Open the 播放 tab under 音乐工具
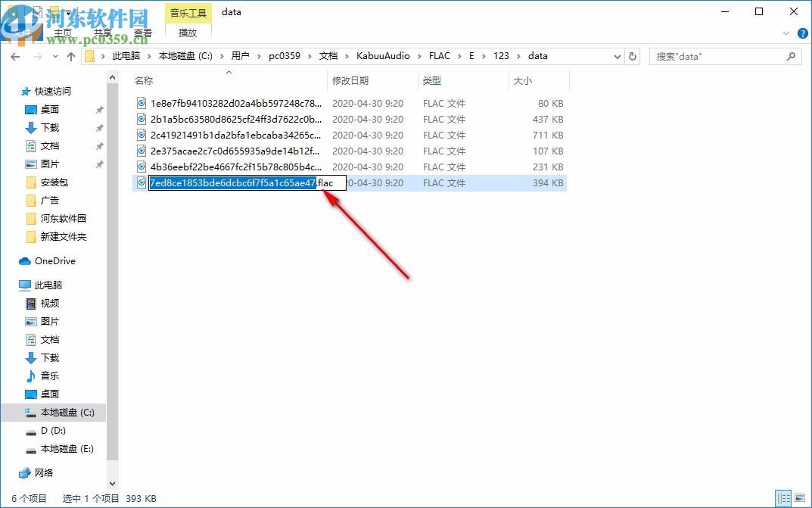This screenshot has height=508, width=812. pyautogui.click(x=187, y=32)
